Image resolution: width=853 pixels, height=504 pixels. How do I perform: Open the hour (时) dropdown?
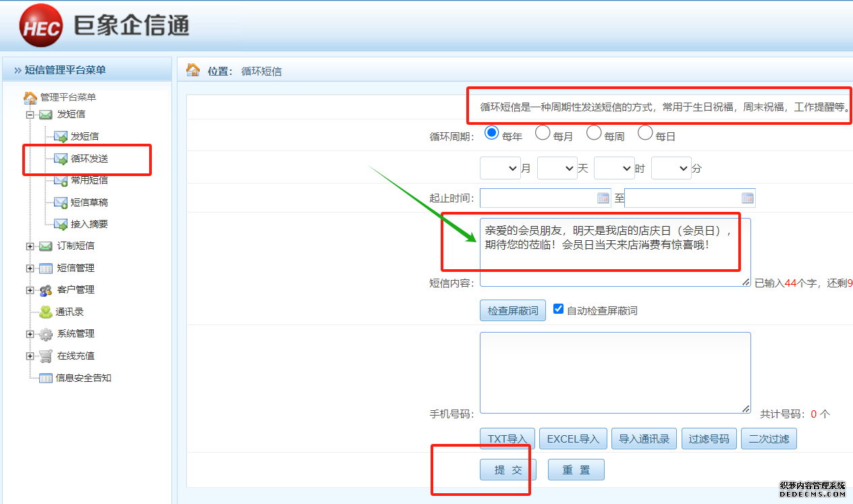[614, 168]
